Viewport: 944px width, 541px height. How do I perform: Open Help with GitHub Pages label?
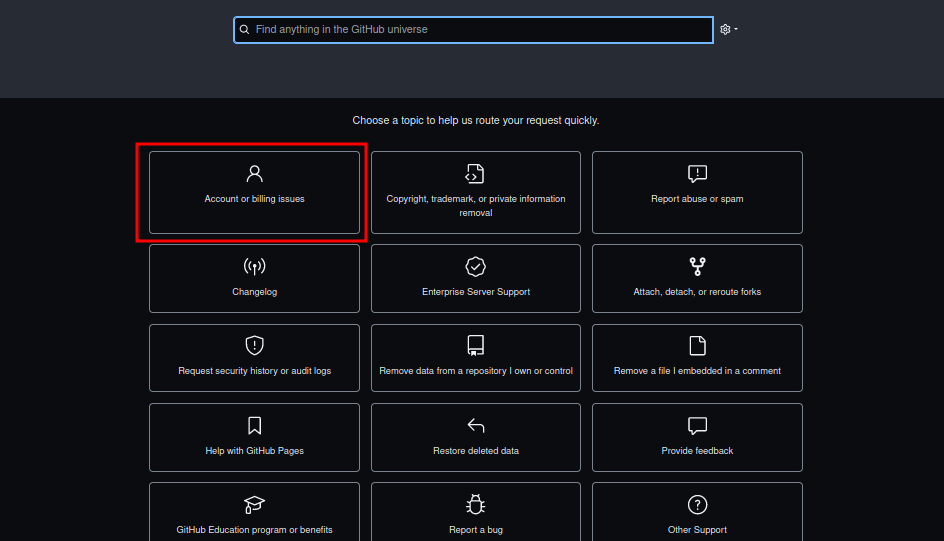coord(255,451)
